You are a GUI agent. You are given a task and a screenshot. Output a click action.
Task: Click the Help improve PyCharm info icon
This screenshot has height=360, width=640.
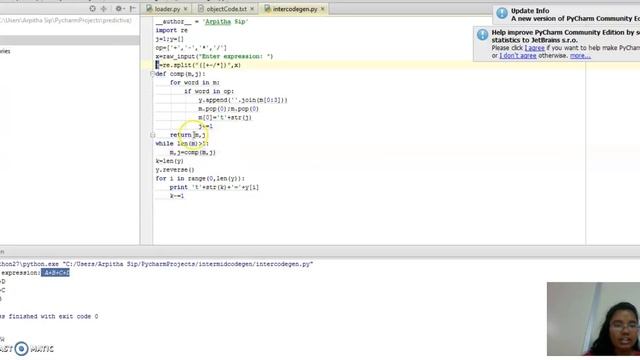click(482, 35)
